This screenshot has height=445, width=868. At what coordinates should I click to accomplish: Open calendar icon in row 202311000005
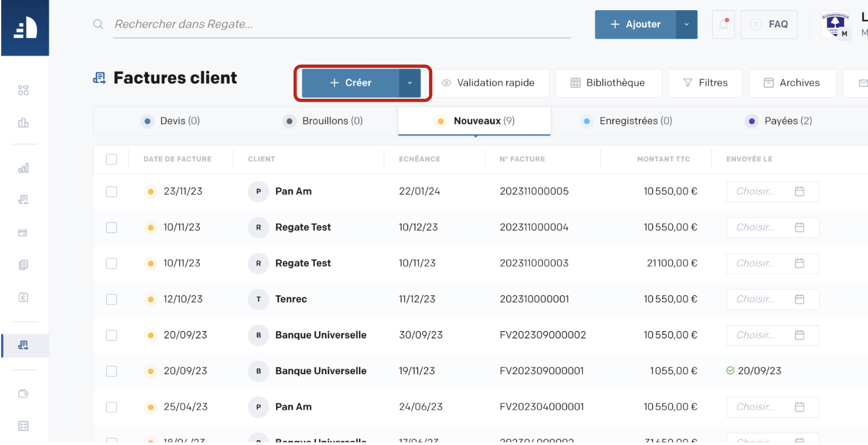(800, 192)
